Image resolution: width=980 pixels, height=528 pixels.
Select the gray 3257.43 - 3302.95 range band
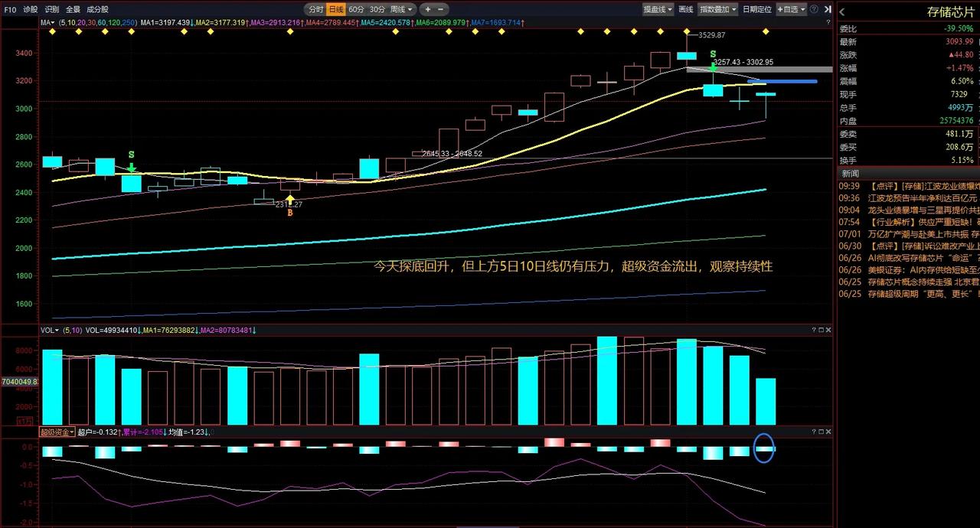click(x=759, y=70)
